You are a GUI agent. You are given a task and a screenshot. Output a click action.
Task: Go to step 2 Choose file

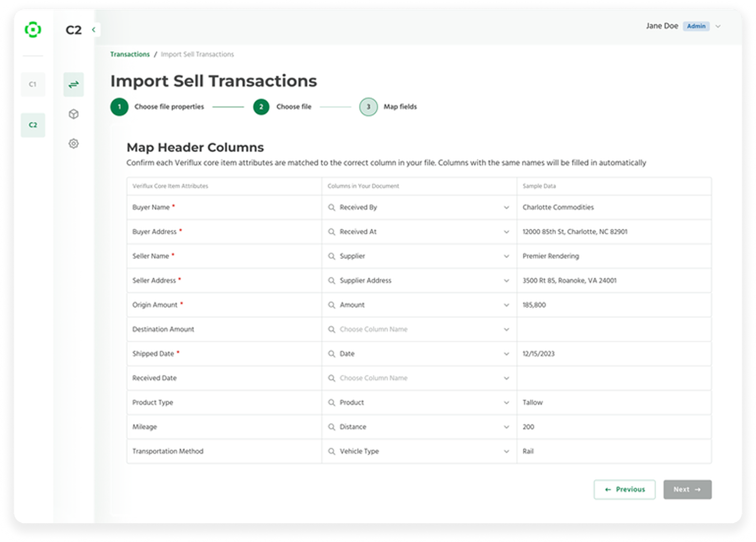(x=261, y=107)
